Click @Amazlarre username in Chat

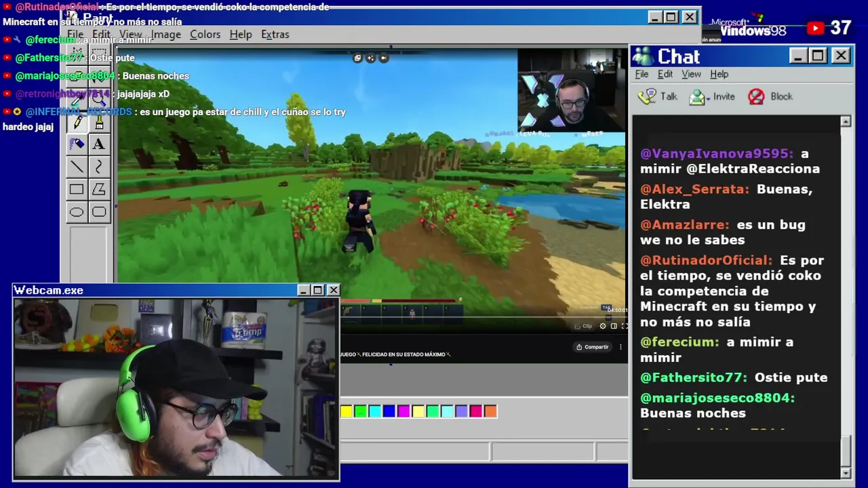click(685, 224)
